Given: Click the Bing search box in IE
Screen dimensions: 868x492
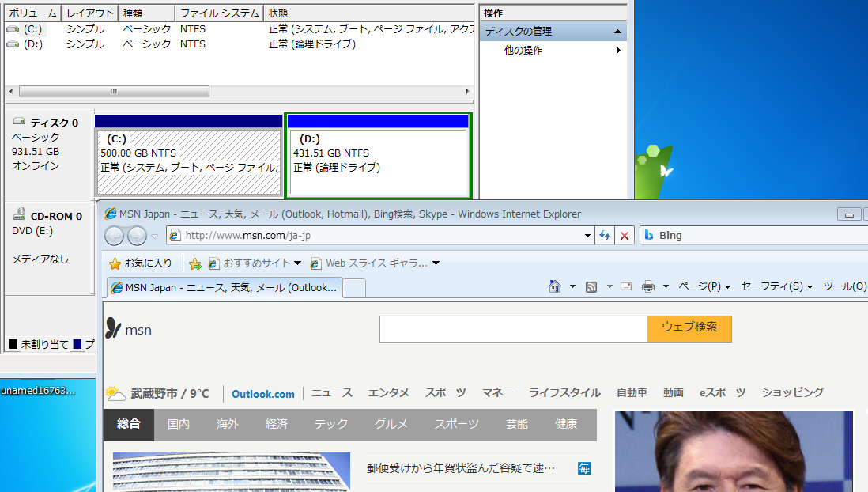Looking at the screenshot, I should pos(754,236).
